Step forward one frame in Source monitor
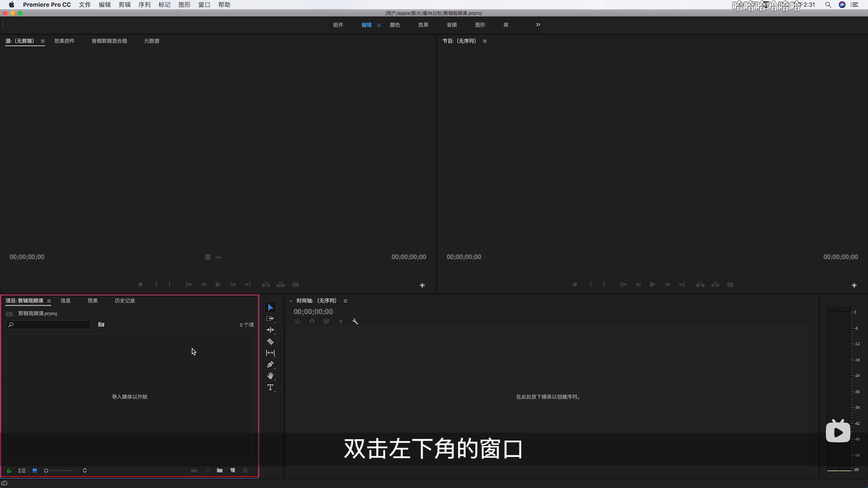The width and height of the screenshot is (868, 488). [x=233, y=285]
